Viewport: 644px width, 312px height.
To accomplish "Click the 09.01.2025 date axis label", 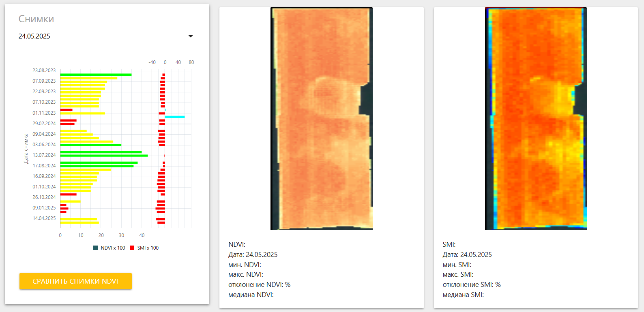I will pos(44,208).
